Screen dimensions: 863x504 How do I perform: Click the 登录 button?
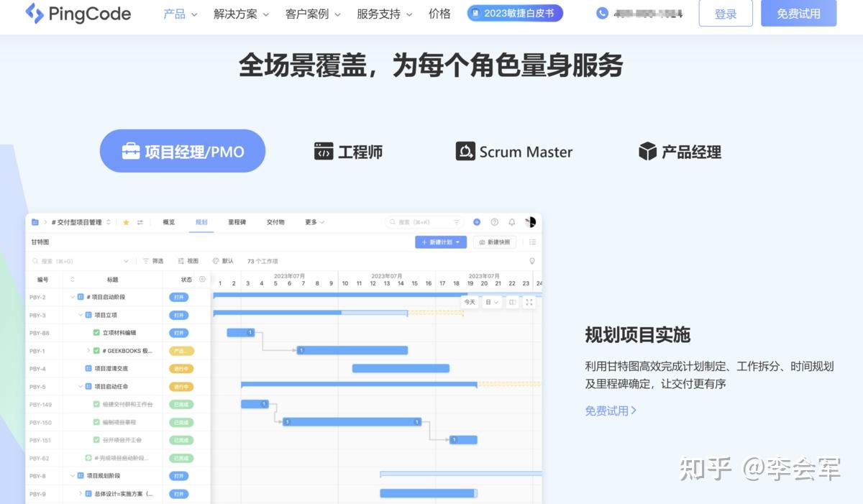[726, 14]
